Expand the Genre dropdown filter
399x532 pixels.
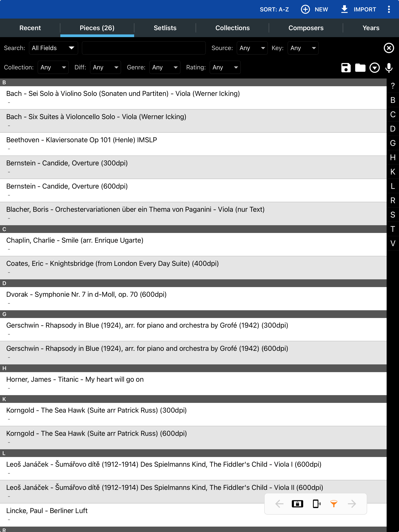164,67
